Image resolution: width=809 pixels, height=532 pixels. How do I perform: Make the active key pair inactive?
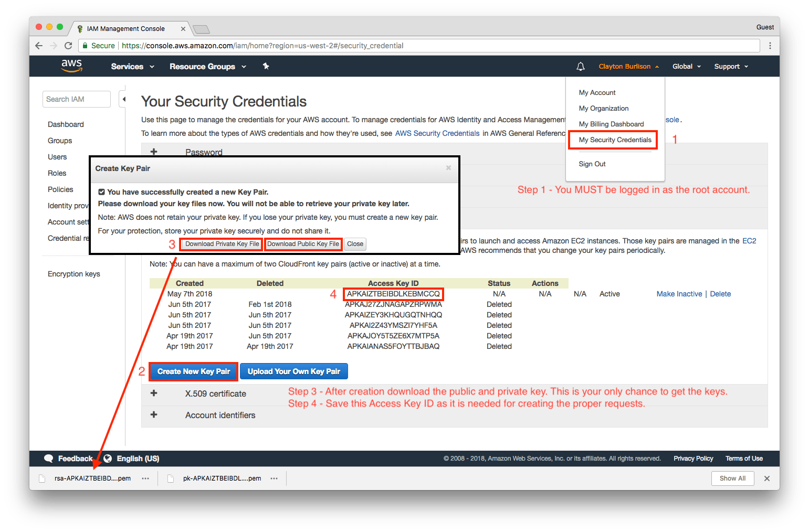click(x=679, y=294)
